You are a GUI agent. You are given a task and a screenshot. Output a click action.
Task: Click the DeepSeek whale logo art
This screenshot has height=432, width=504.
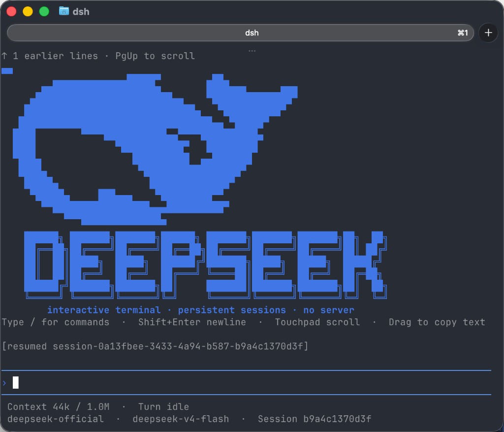point(155,149)
